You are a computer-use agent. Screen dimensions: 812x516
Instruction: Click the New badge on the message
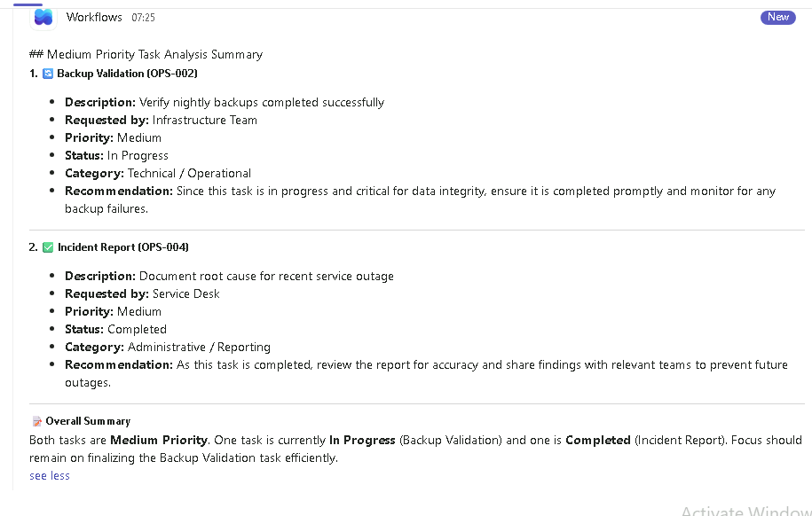pyautogui.click(x=777, y=17)
